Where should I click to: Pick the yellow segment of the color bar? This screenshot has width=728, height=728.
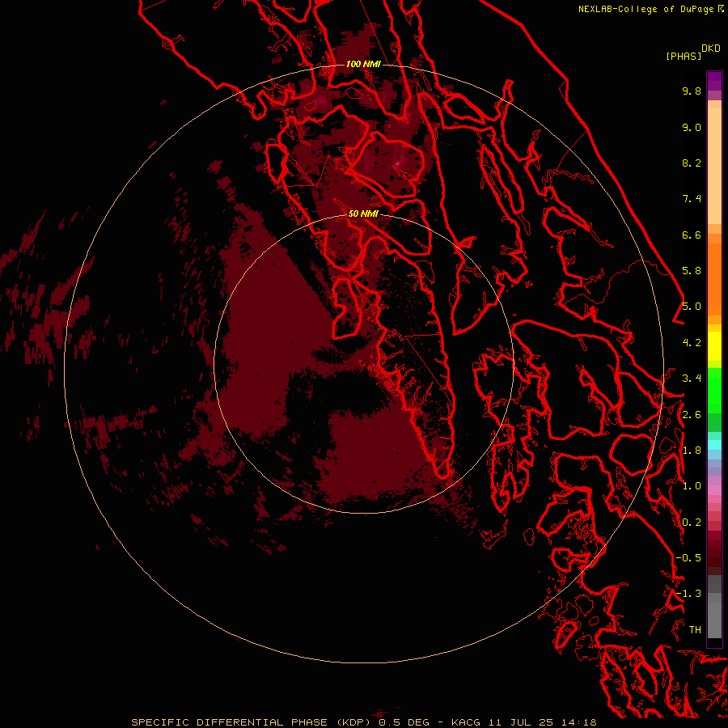(714, 346)
